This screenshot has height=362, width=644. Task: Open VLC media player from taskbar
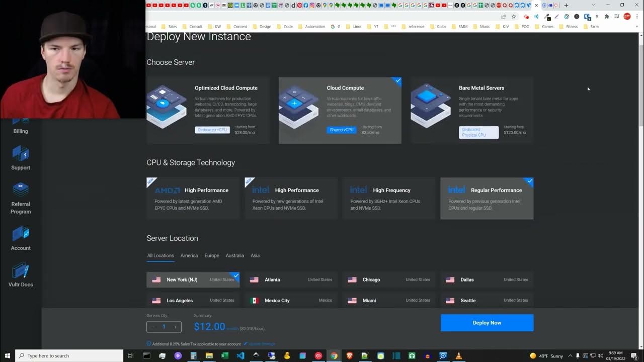[458, 355]
